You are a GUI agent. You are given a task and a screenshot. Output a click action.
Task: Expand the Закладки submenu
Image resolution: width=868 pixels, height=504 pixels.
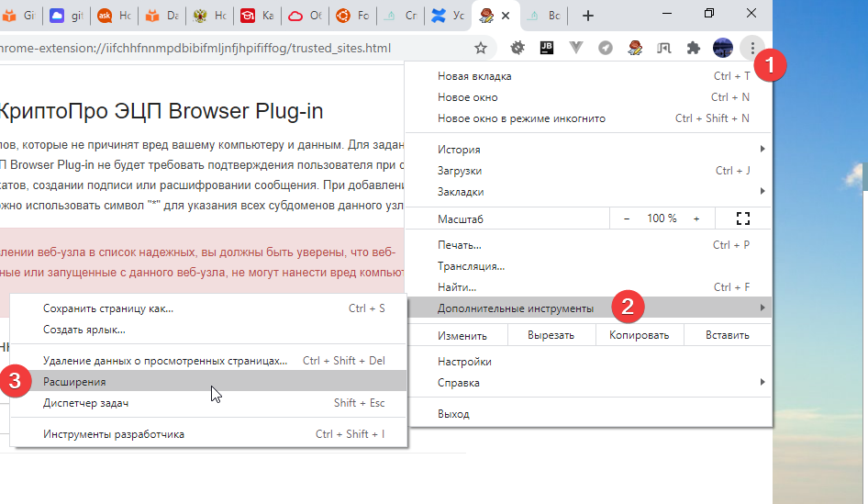coord(589,192)
